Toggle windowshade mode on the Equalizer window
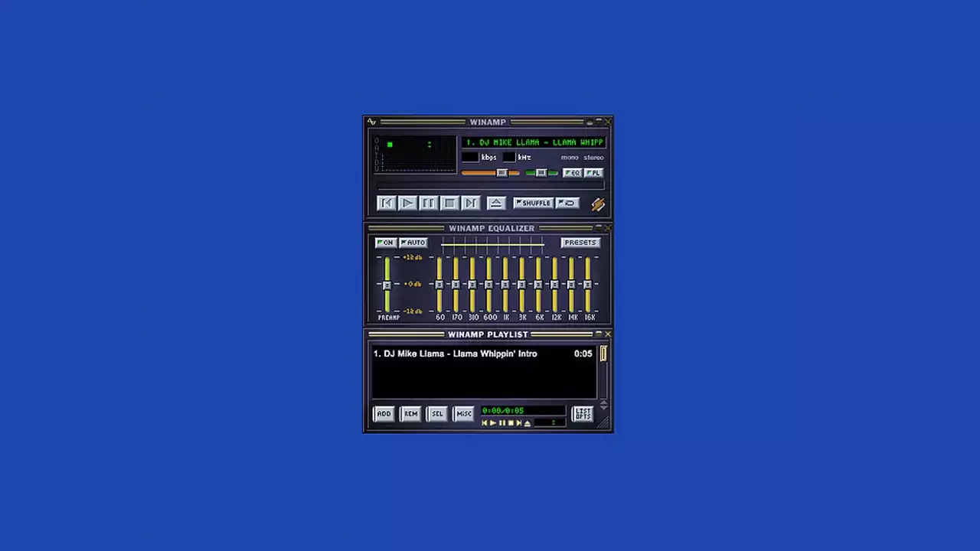Screen dimensions: 980x551 pos(599,228)
